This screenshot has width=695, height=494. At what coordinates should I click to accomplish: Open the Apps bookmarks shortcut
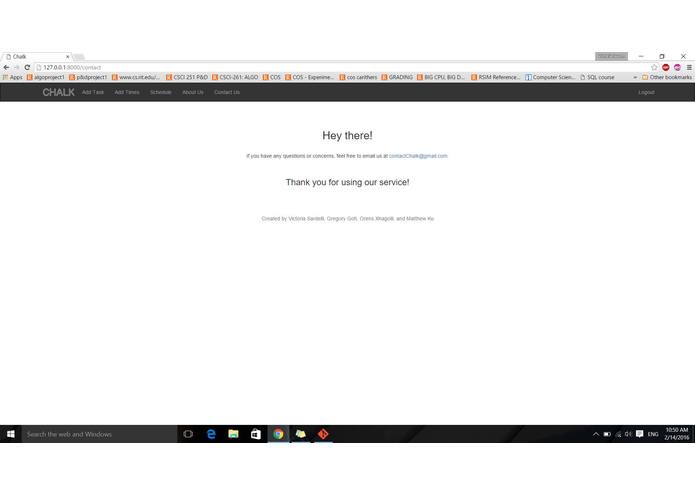(x=12, y=77)
